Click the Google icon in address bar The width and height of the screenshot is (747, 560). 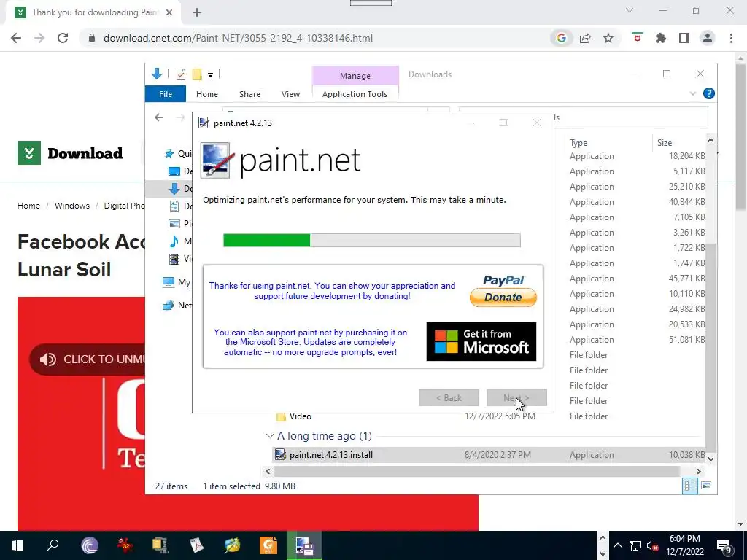click(x=561, y=38)
